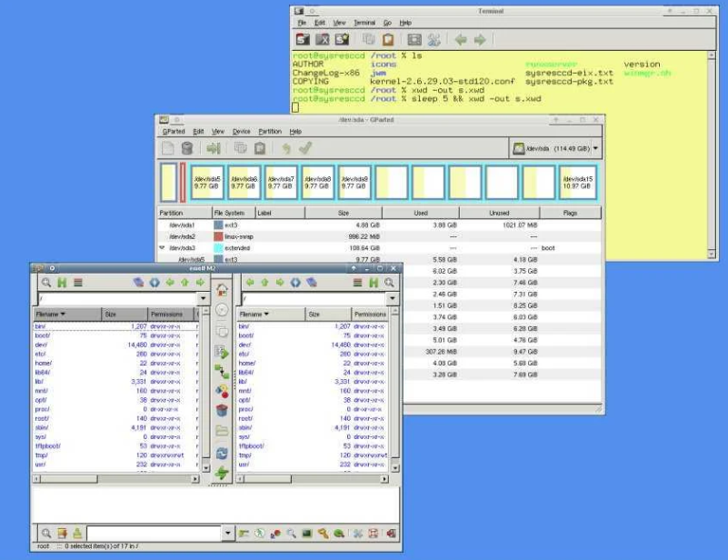This screenshot has height=560, width=728.
Task: Open left pane path dropdown in emelFM2
Action: click(x=201, y=298)
